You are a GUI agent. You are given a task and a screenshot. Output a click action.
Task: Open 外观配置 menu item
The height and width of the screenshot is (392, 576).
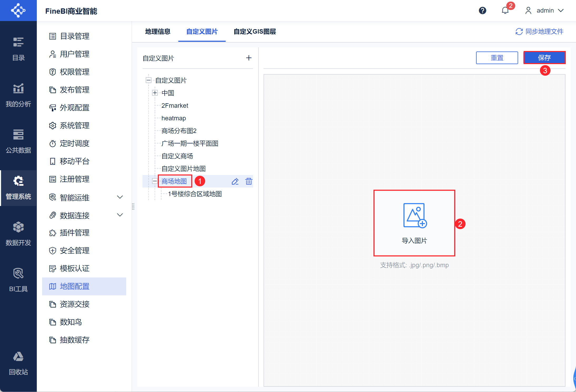coord(84,108)
